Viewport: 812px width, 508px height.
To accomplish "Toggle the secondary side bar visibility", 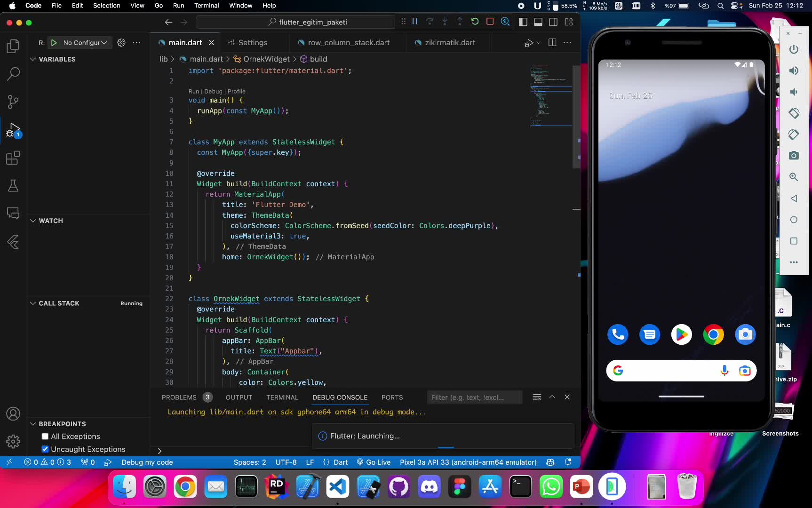I will [x=553, y=22].
